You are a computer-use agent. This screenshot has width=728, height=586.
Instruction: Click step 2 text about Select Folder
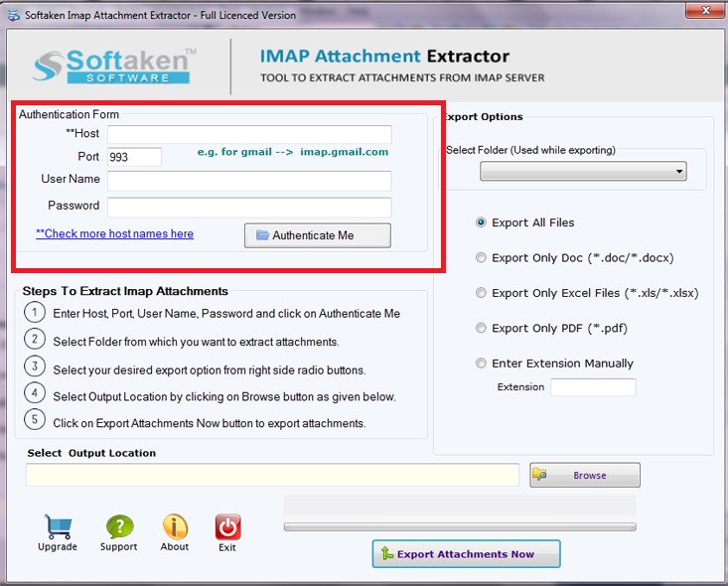196,342
